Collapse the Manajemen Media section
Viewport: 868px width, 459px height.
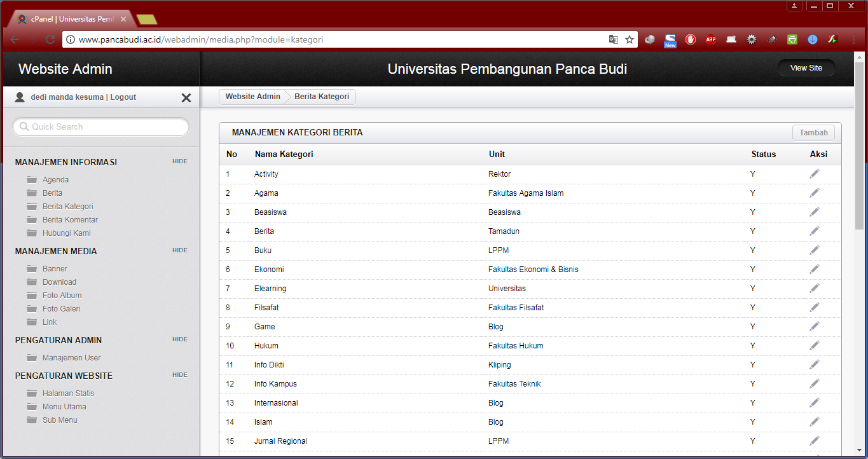click(x=179, y=250)
